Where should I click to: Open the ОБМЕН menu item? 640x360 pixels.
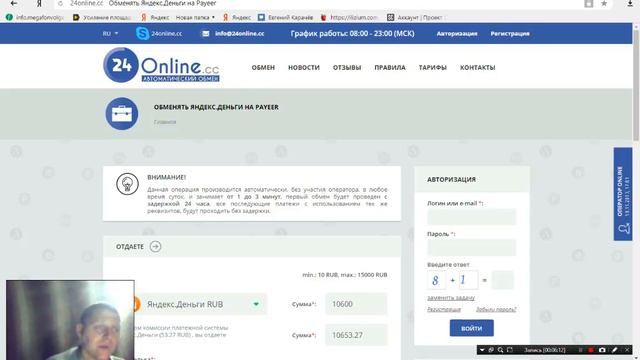263,67
